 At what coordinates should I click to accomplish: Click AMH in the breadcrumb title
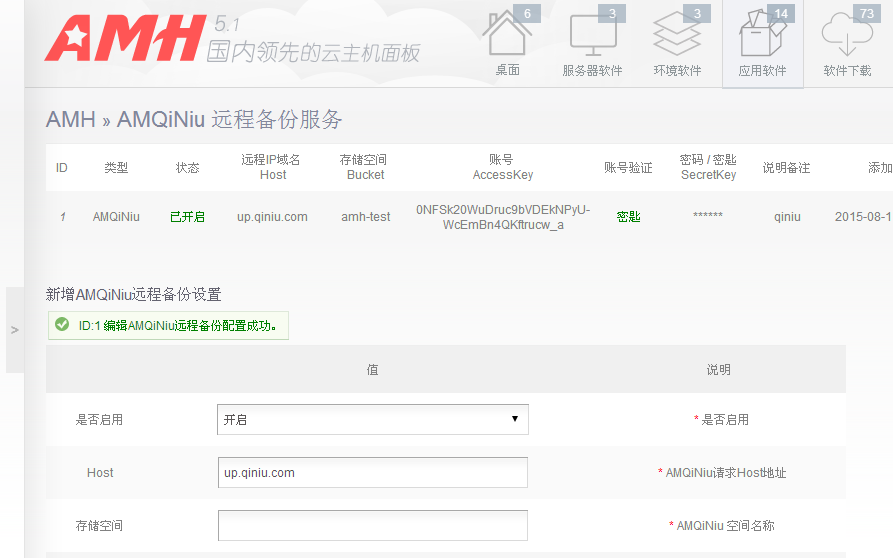coord(70,120)
